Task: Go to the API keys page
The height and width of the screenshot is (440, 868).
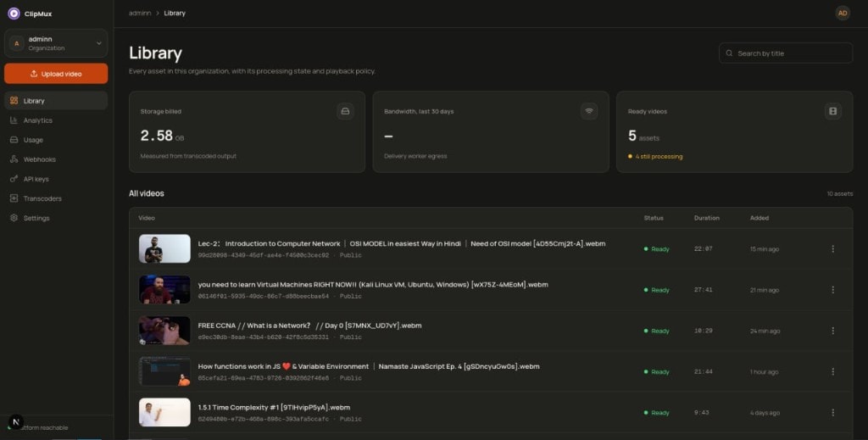Action: pos(56,179)
